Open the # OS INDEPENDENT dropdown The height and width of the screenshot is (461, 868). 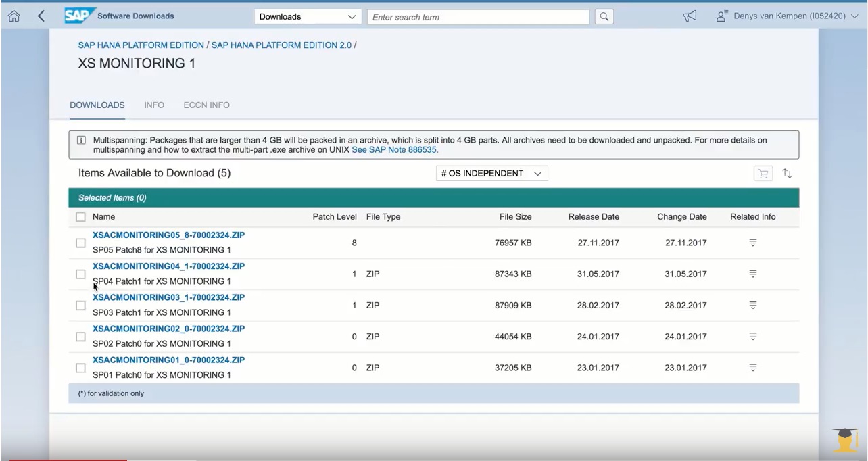tap(492, 174)
